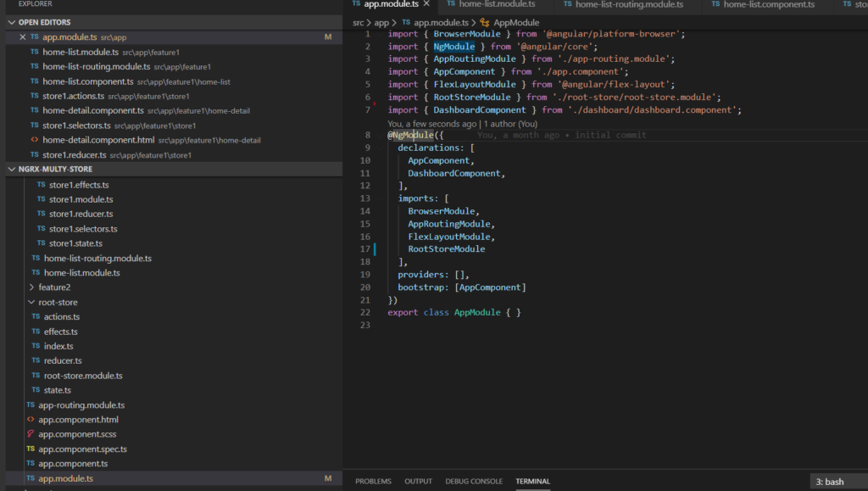This screenshot has width=868, height=491.
Task: Expand the feature2 folder
Action: 31,287
